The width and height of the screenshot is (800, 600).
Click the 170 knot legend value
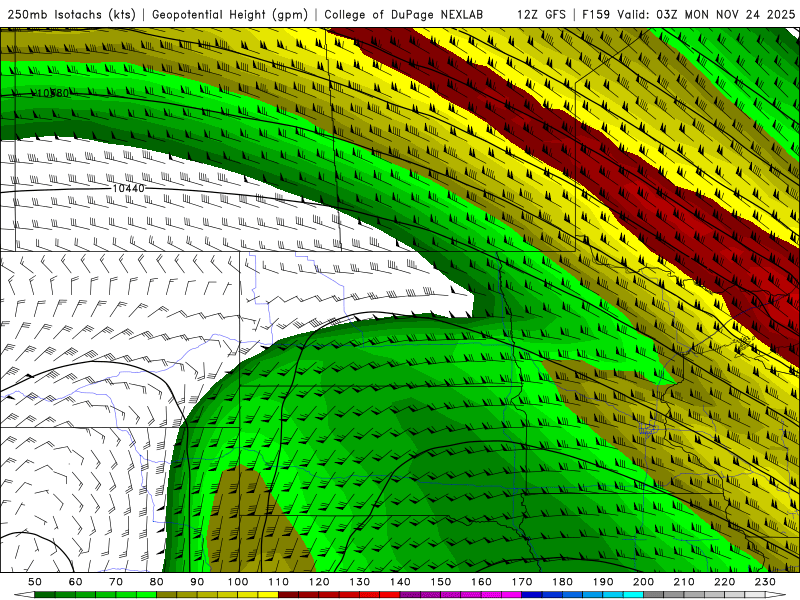pyautogui.click(x=522, y=582)
